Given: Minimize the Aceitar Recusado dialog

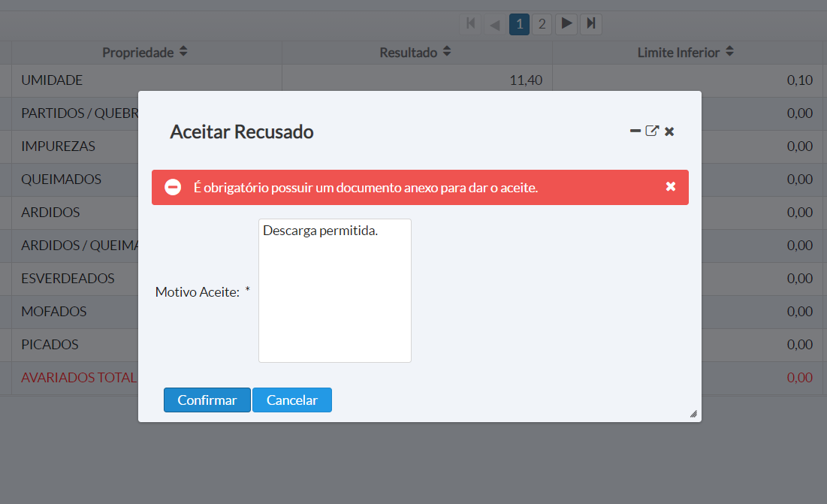Looking at the screenshot, I should pos(635,131).
